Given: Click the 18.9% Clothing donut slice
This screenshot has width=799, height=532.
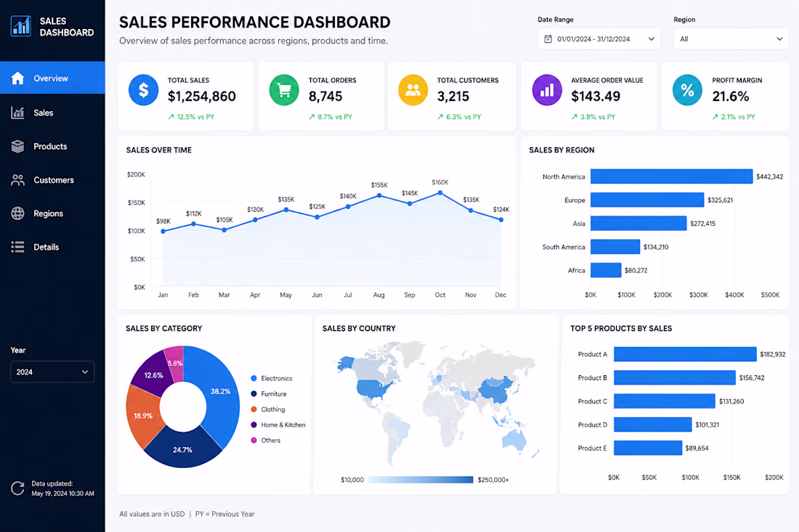Looking at the screenshot, I should pyautogui.click(x=143, y=415).
